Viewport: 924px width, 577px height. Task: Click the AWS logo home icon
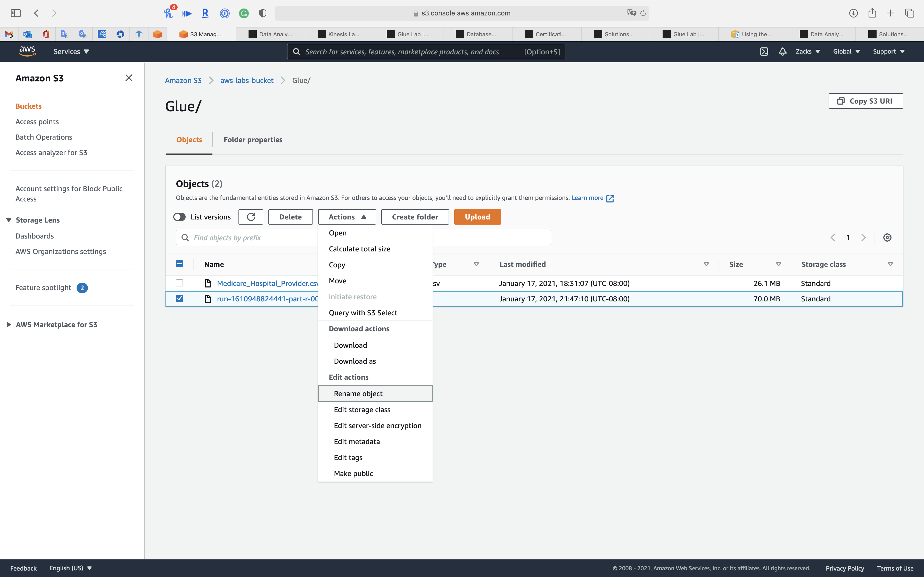coord(27,51)
